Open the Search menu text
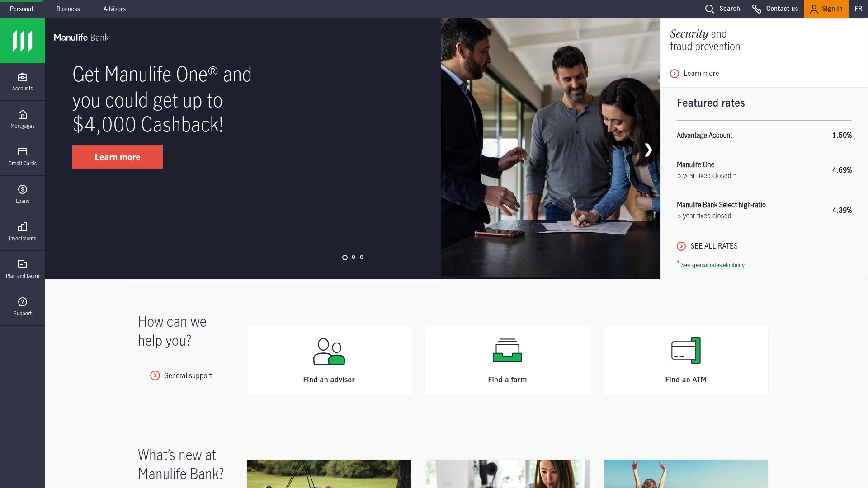Viewport: 868px width, 488px height. tap(730, 9)
